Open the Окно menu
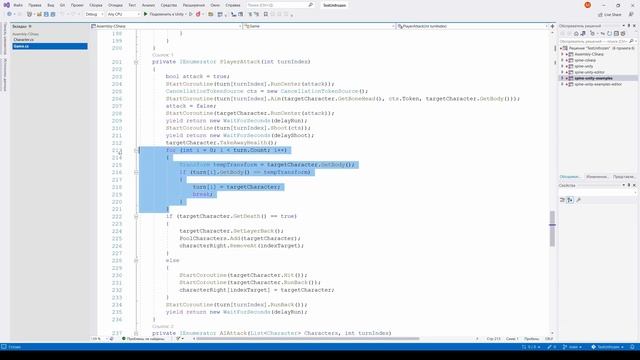Image resolution: width=640 pixels, height=360 pixels. coord(215,5)
